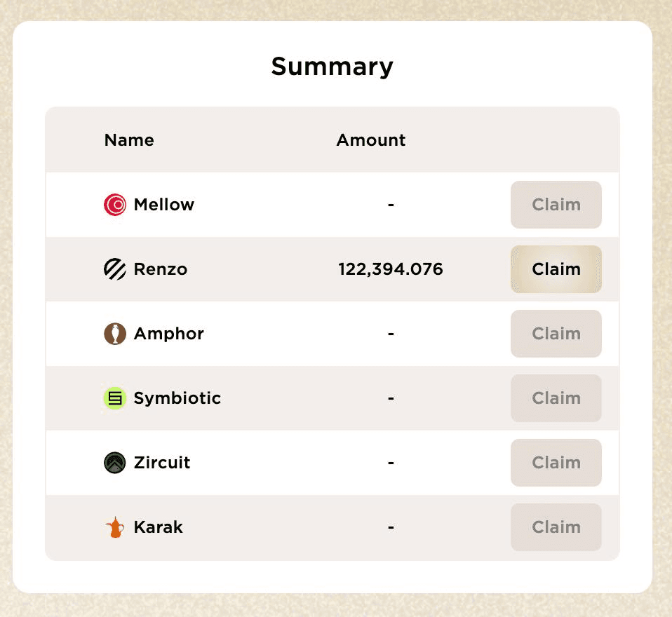
Task: Click the Amount column header
Action: click(370, 140)
